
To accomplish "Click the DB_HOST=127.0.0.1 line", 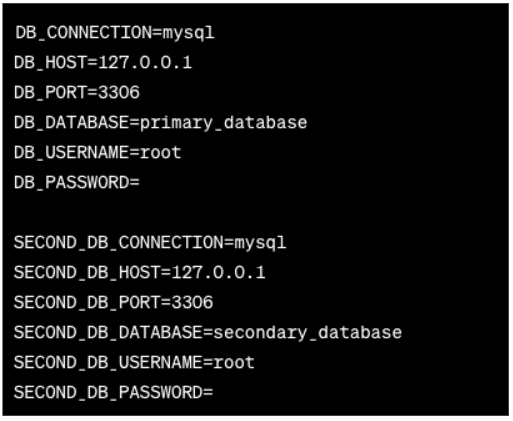I will coord(103,63).
